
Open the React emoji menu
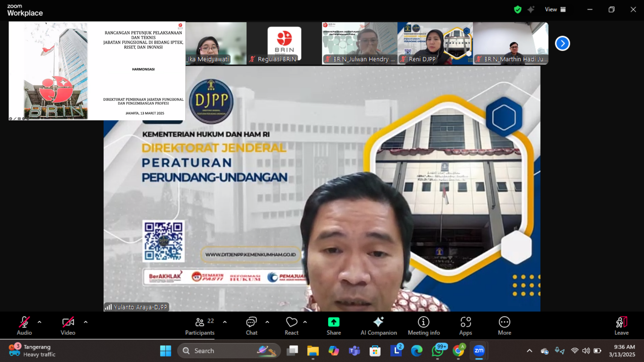click(291, 326)
